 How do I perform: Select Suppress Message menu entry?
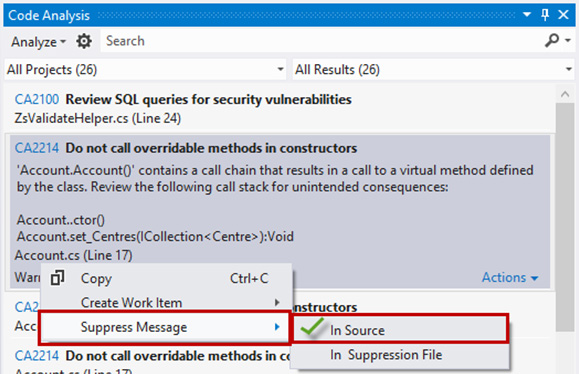click(164, 327)
